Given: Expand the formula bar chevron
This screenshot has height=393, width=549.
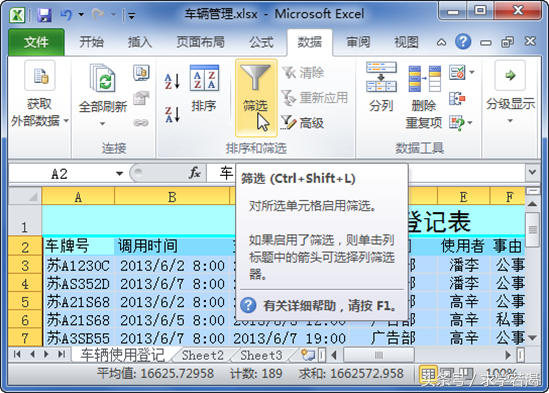Looking at the screenshot, I should [532, 172].
